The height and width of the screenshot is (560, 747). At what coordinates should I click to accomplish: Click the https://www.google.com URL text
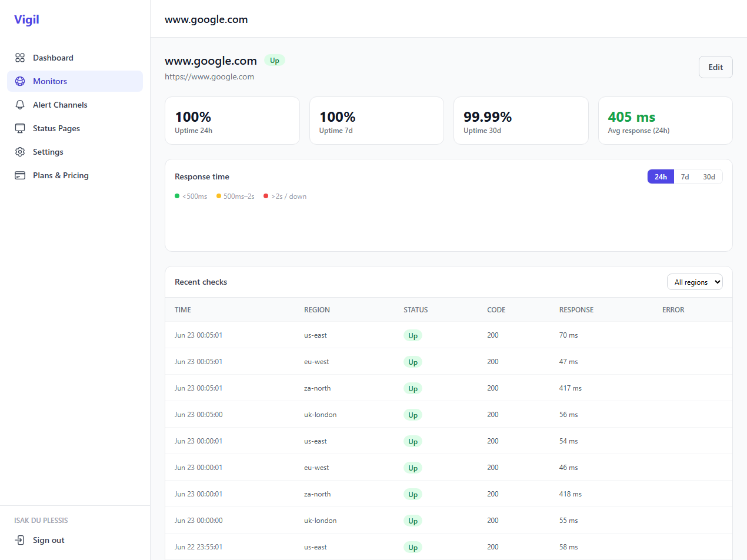(209, 76)
